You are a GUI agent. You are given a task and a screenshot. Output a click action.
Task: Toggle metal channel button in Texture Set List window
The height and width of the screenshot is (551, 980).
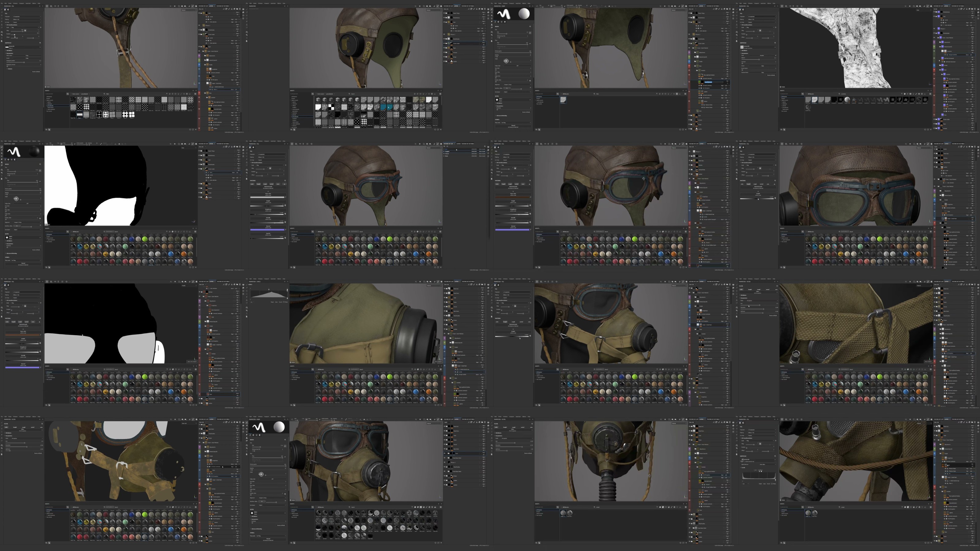[x=272, y=184]
